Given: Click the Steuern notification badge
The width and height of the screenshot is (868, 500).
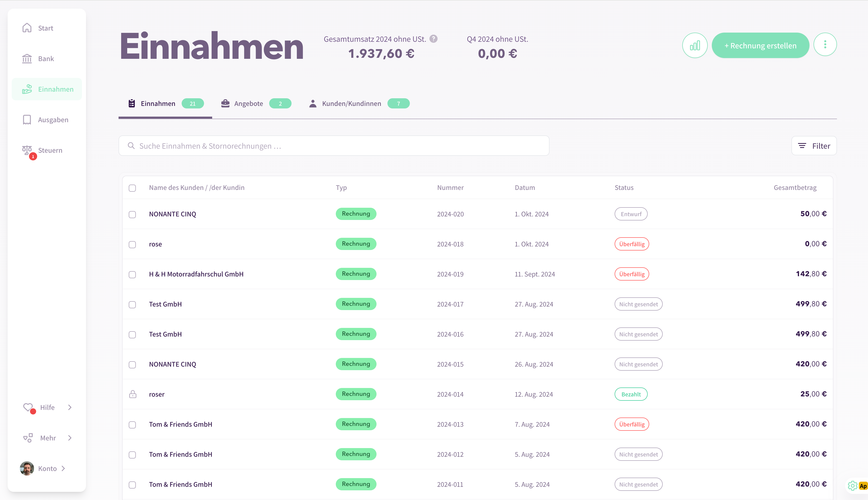Looking at the screenshot, I should click(33, 156).
